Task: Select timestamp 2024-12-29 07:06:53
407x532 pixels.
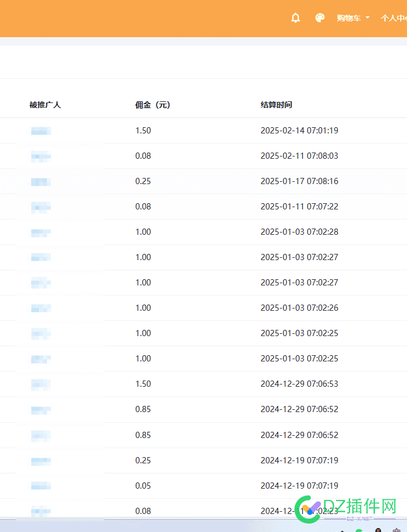Action: (x=299, y=384)
